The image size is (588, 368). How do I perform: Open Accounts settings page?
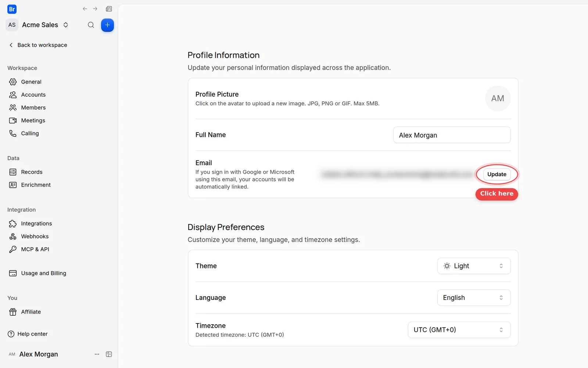(33, 95)
